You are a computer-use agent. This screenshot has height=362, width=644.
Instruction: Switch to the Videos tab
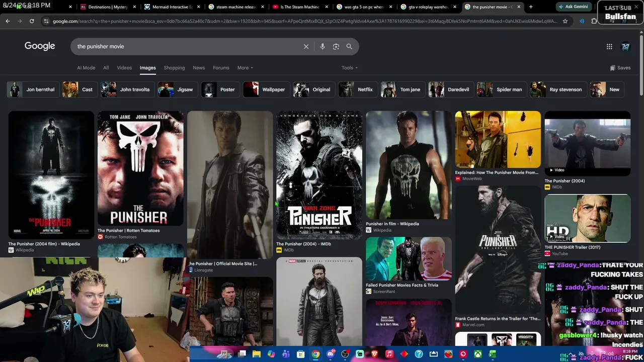[124, 68]
